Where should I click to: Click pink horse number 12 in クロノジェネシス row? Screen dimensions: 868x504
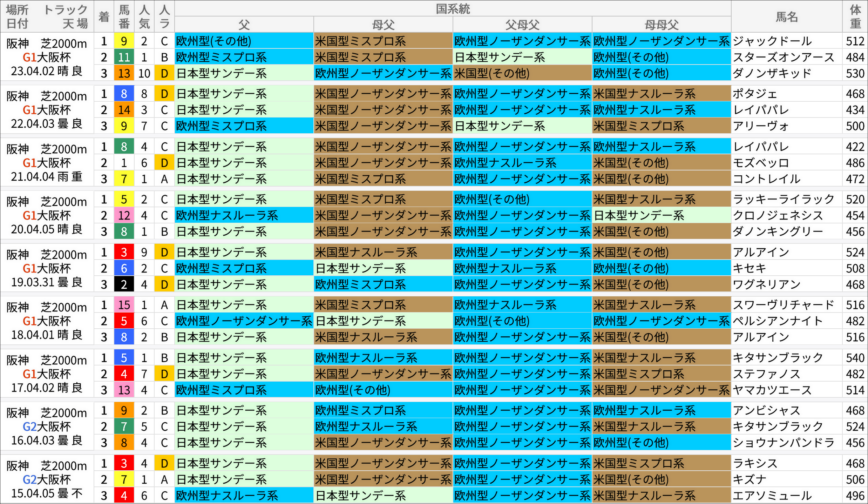click(124, 216)
